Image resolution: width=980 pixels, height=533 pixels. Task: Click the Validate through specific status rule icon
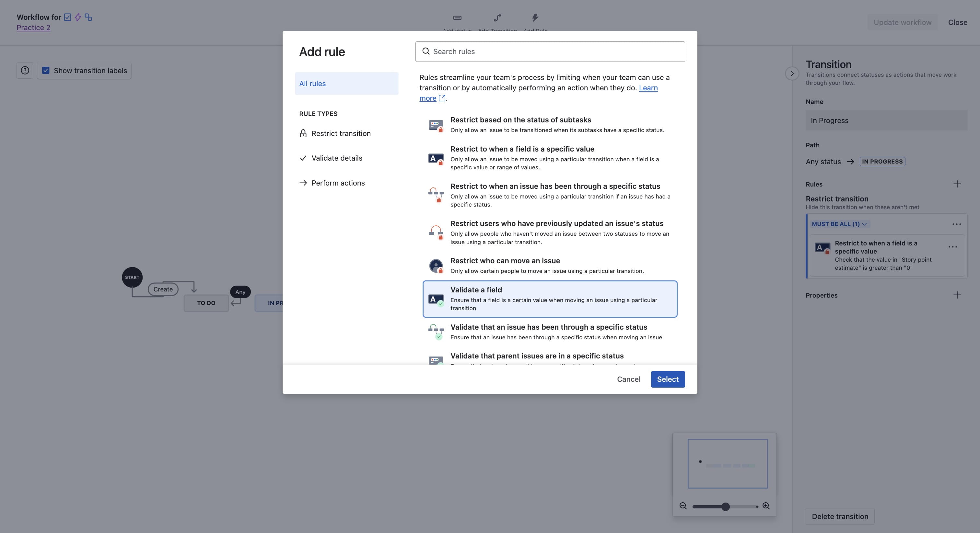pyautogui.click(x=436, y=332)
